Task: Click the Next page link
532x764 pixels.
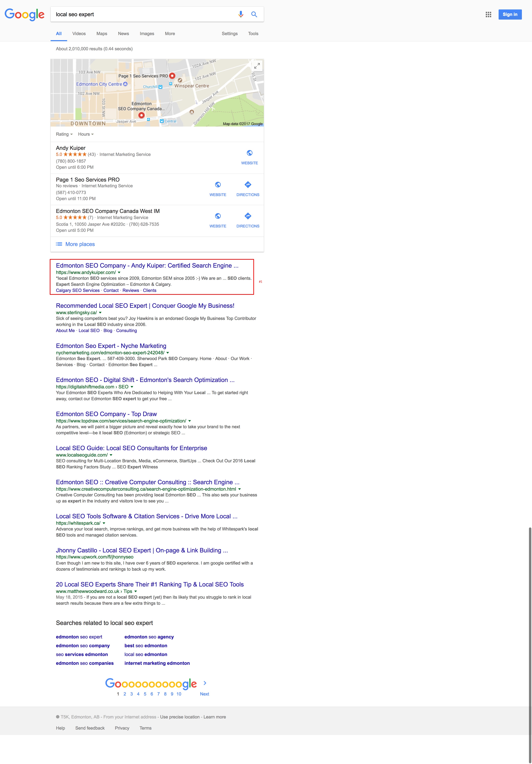Action: point(205,694)
